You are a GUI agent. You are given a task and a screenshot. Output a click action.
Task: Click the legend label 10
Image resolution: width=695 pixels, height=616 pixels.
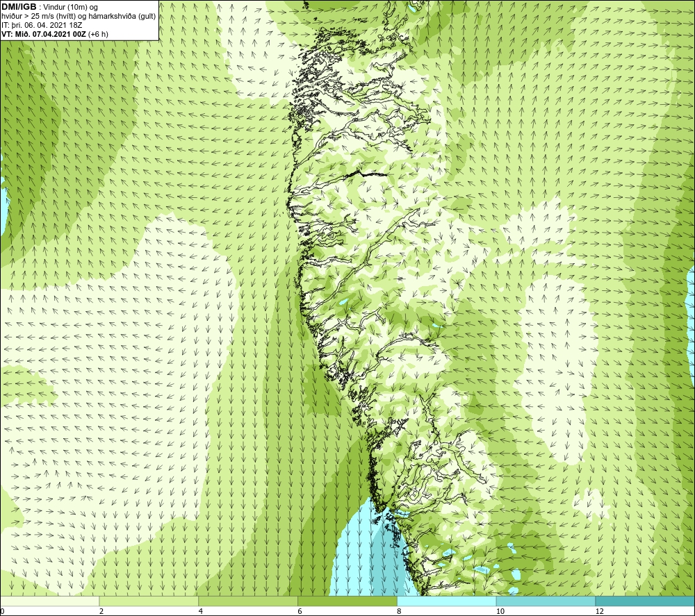tap(500, 611)
